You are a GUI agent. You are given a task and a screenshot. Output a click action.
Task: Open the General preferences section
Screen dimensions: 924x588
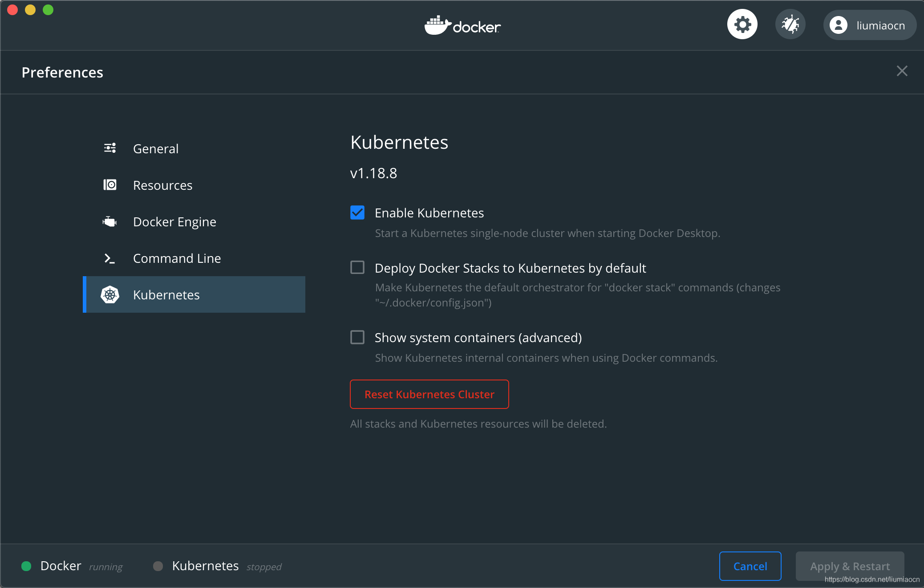point(194,148)
